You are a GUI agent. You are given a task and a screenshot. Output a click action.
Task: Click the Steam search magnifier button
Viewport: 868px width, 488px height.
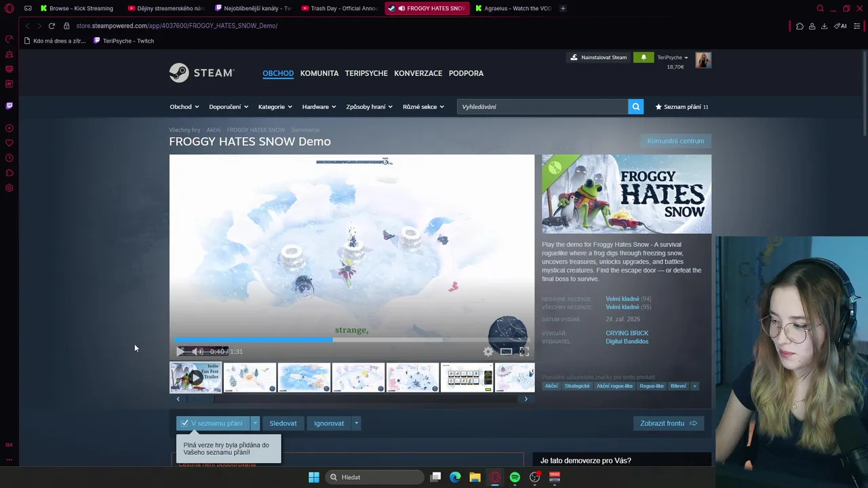tap(635, 106)
